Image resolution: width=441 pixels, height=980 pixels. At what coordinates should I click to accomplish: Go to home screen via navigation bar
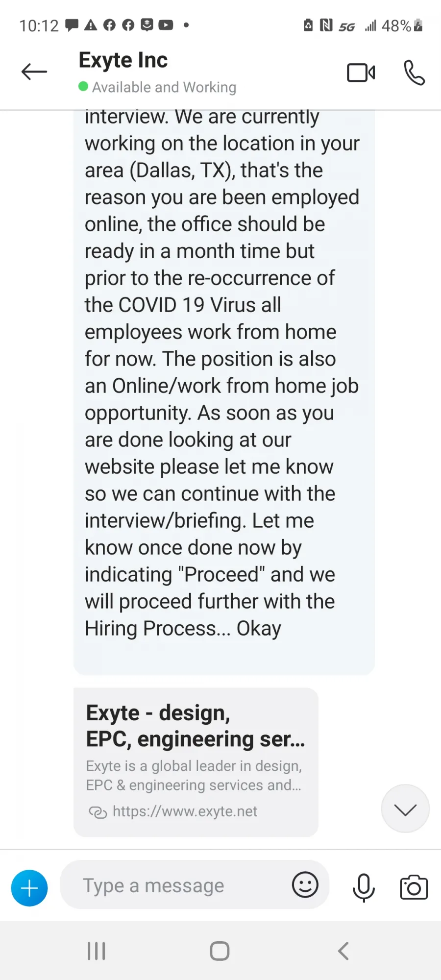(220, 951)
